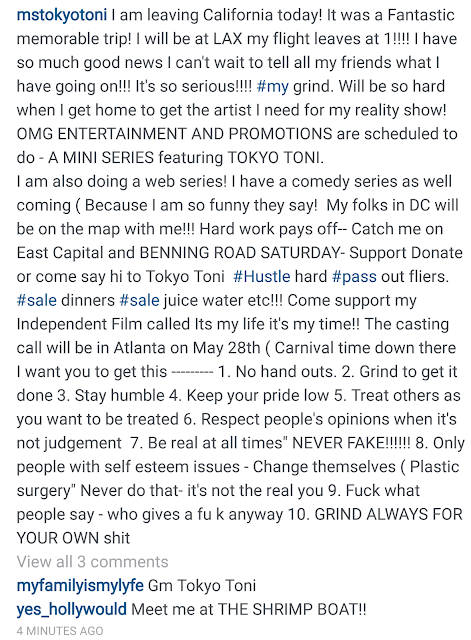Select the #pass hashtag

click(354, 276)
